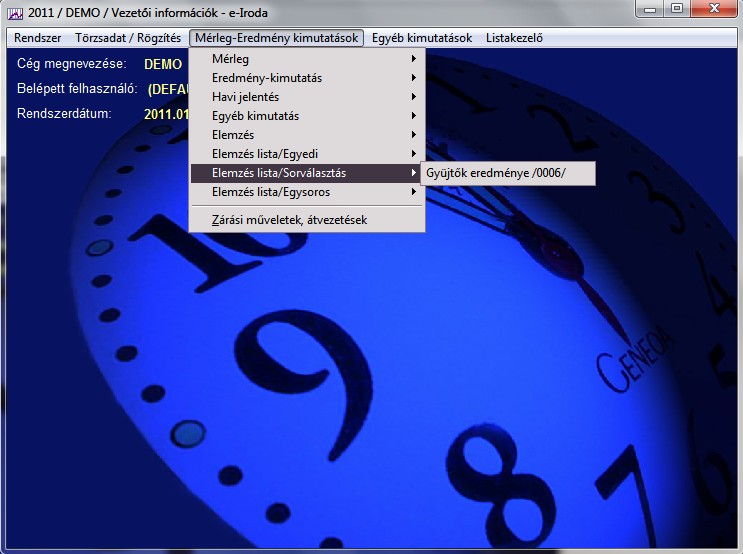
Task: Choose Zárási műveletek, átvezetések
Action: coord(290,219)
